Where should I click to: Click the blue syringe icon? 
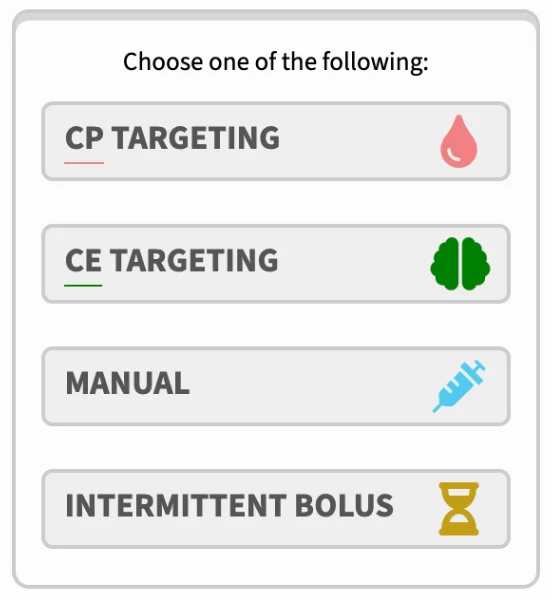pyautogui.click(x=459, y=386)
